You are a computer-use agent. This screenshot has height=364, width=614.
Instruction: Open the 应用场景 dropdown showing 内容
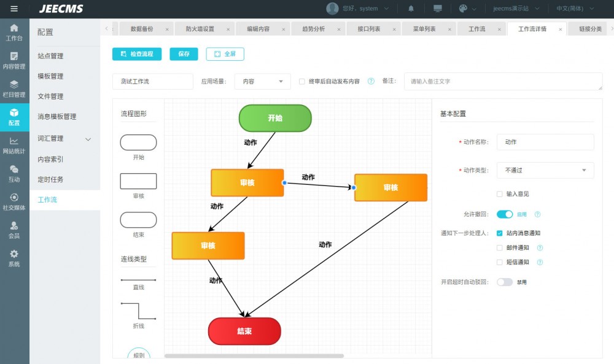[x=262, y=80]
